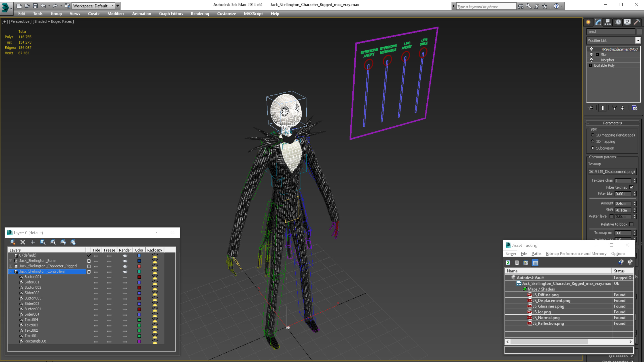The width and height of the screenshot is (644, 362).
Task: Expand Jack_Skellington_Bone layer
Action: coord(11,261)
